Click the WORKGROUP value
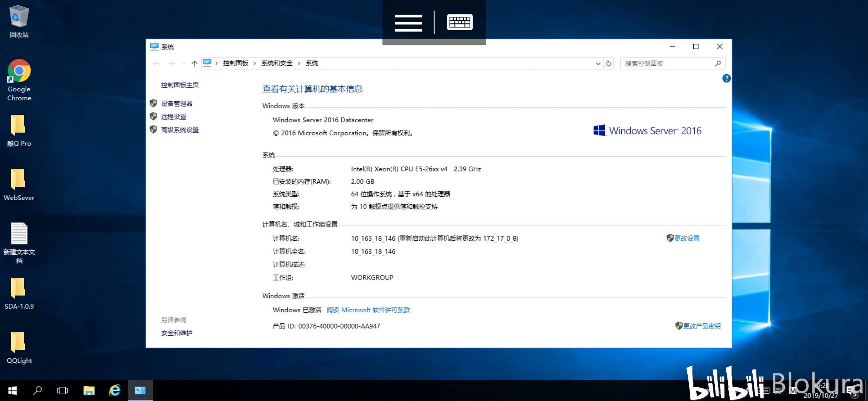Image resolution: width=868 pixels, height=401 pixels. click(x=372, y=277)
